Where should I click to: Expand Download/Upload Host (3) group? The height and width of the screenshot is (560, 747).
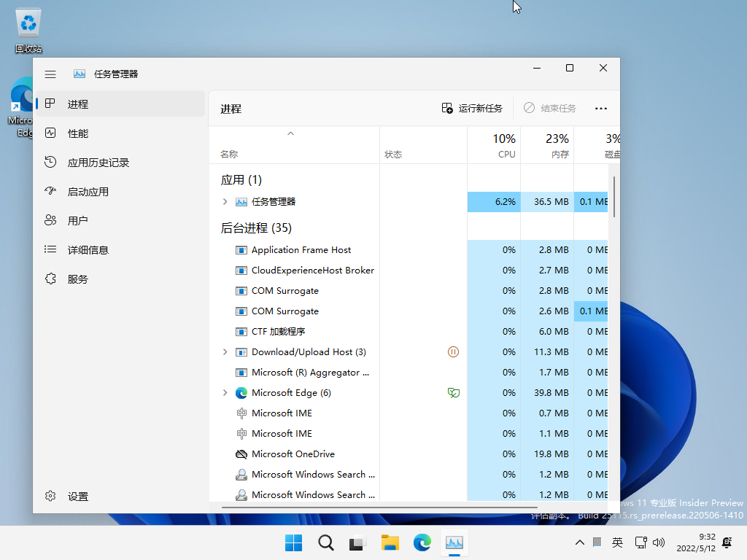pos(225,351)
